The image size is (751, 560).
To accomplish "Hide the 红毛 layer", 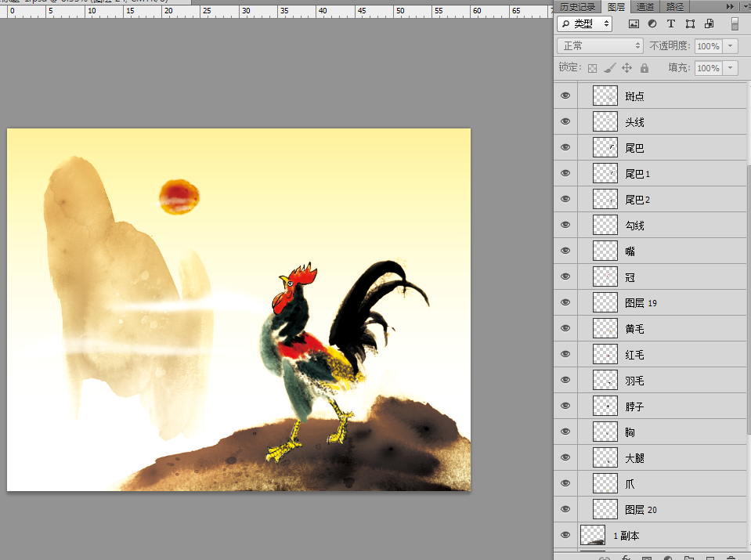I will click(565, 355).
